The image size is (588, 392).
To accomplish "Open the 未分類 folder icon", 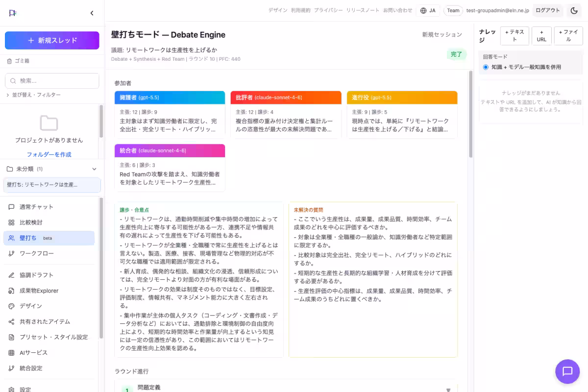I will (10, 169).
